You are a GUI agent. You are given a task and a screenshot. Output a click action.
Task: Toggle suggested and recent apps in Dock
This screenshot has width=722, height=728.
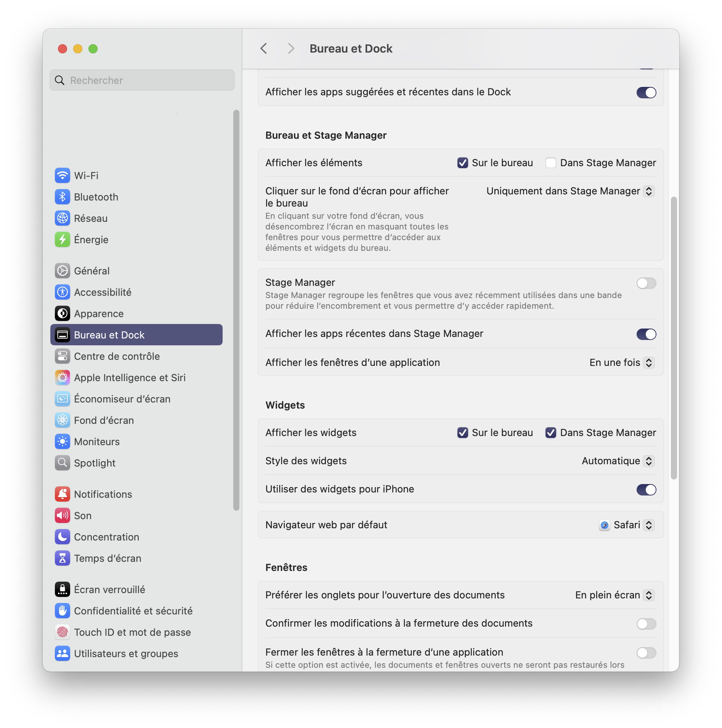pyautogui.click(x=646, y=93)
